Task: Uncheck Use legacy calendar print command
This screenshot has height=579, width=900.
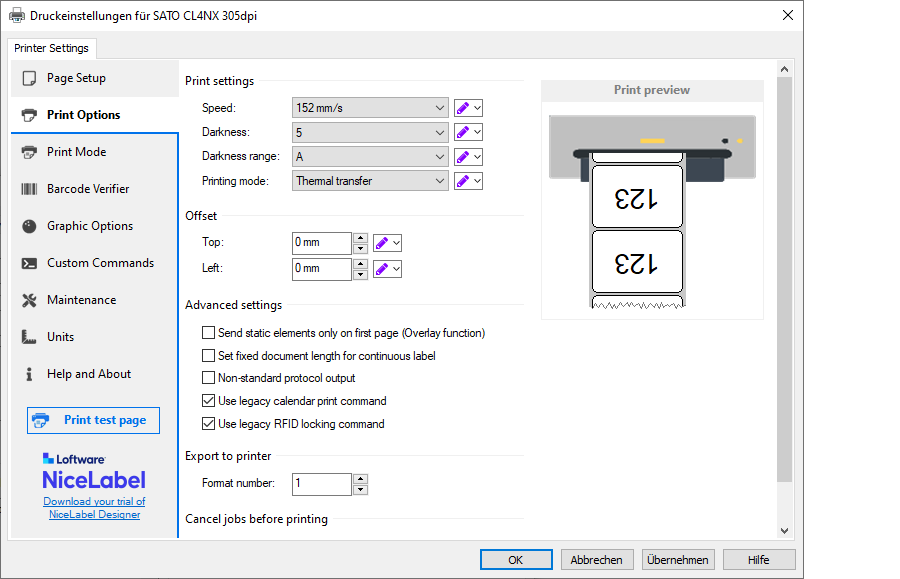Action: pos(208,401)
